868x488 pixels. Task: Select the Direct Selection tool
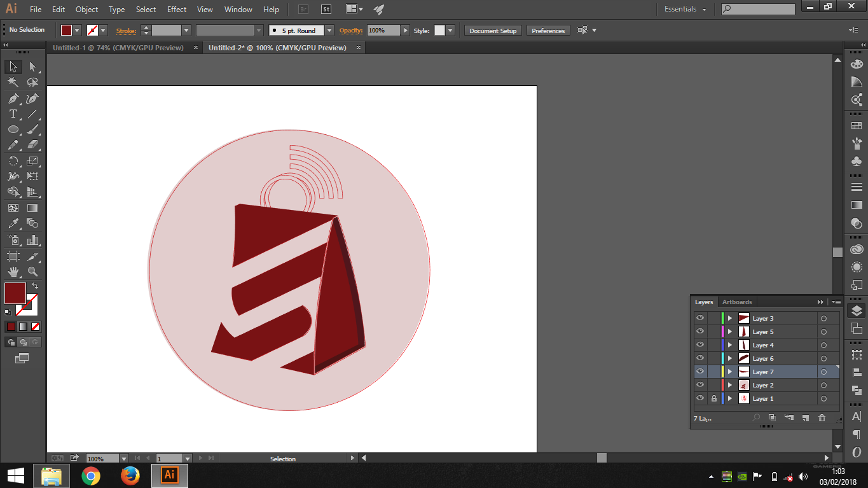pos(32,67)
